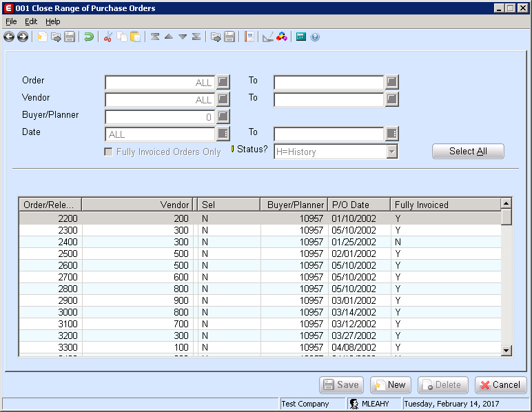Click the Fully Invoiced column header

[446, 205]
